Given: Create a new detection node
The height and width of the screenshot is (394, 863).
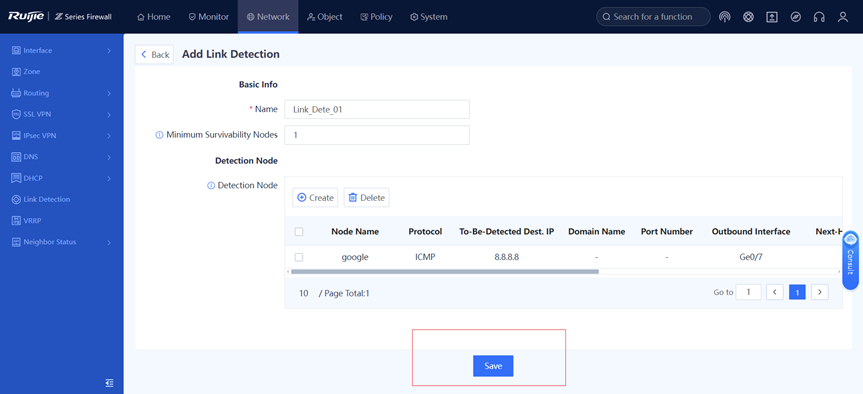Looking at the screenshot, I should click(x=315, y=198).
